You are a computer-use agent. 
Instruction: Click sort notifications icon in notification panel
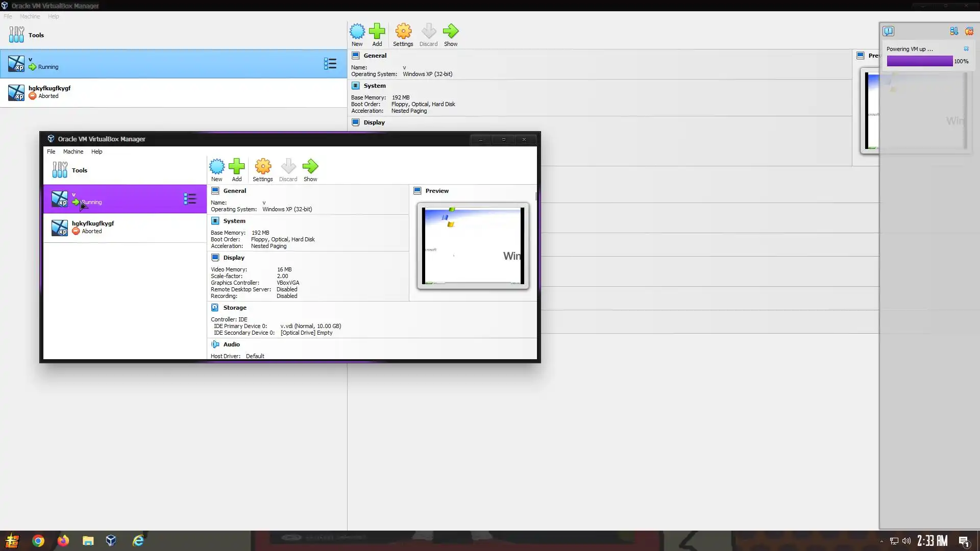(953, 31)
